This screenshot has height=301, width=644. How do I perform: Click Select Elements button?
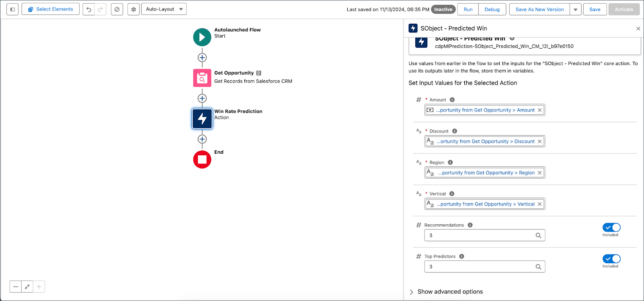51,9
